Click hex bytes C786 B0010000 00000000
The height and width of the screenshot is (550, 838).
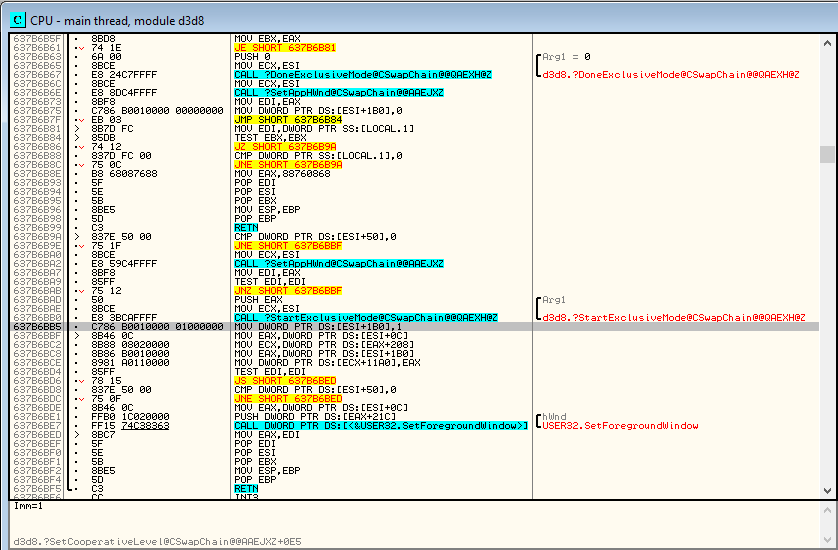pos(157,111)
